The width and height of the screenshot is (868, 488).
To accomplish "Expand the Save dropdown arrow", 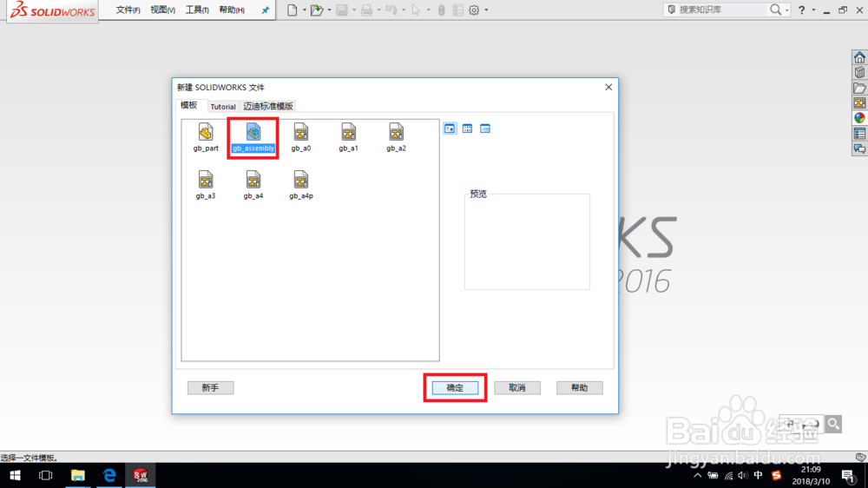I will (354, 10).
